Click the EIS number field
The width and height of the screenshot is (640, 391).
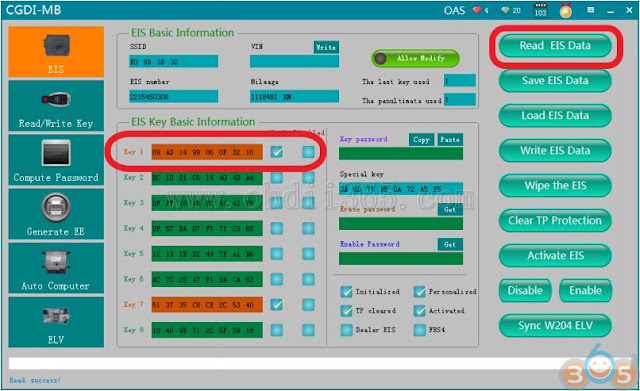coord(173,97)
